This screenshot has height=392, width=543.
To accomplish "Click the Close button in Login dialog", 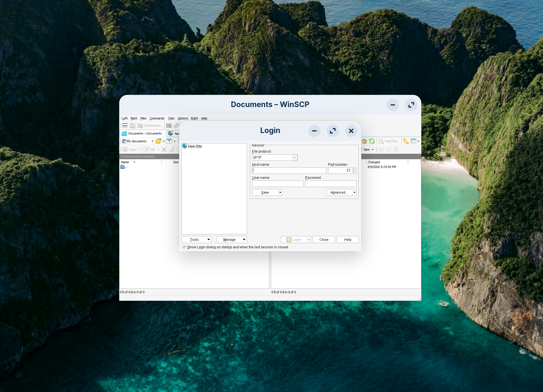I will [x=324, y=239].
